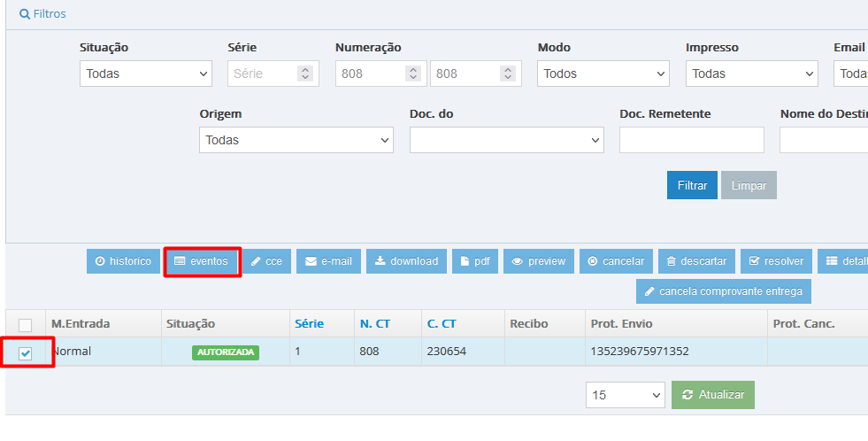This screenshot has width=868, height=441.
Task: Expand the Situação dropdown
Action: (146, 73)
